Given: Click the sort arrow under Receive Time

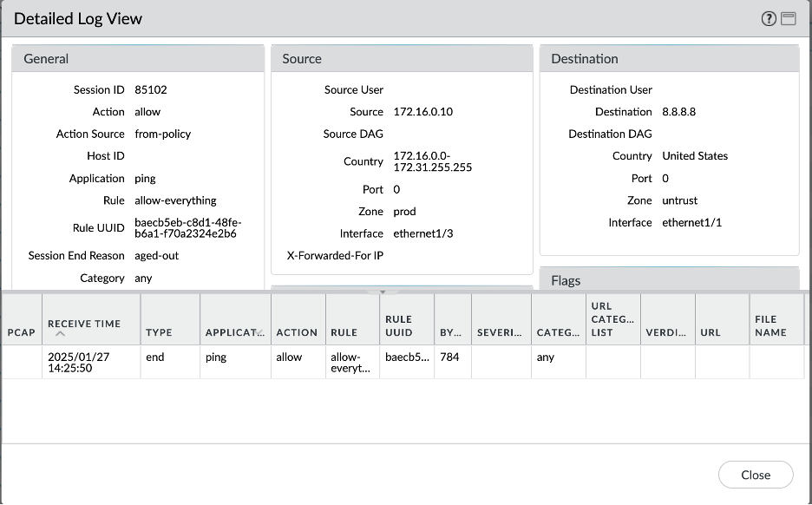Looking at the screenshot, I should tap(60, 335).
